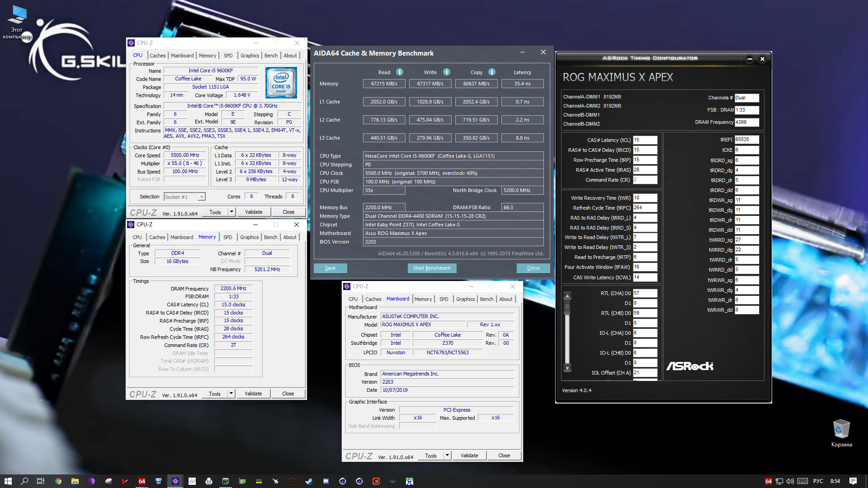This screenshot has height=488, width=868.
Task: Click scroll-up arrow in ASRock Timing Configurator
Action: click(x=567, y=296)
